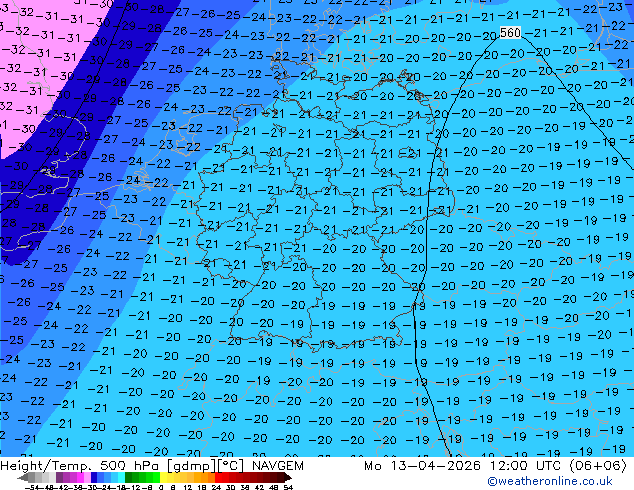Open the weatheronline.co.uk copyright link
Viewport: 634px width, 490px height.
[x=550, y=481]
